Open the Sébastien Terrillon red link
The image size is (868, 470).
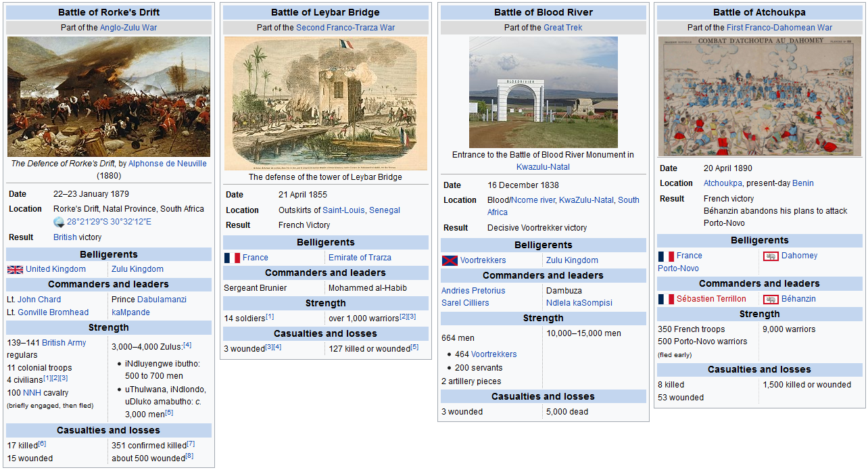click(x=712, y=299)
